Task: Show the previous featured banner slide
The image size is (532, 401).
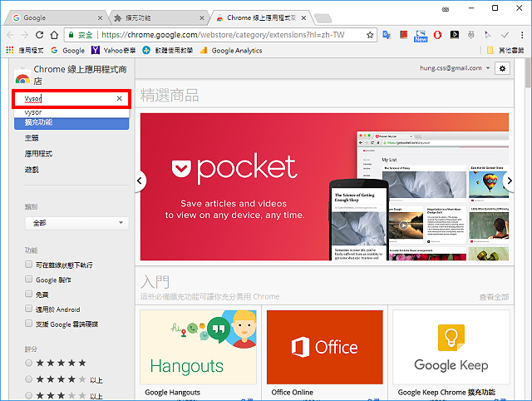Action: point(140,181)
